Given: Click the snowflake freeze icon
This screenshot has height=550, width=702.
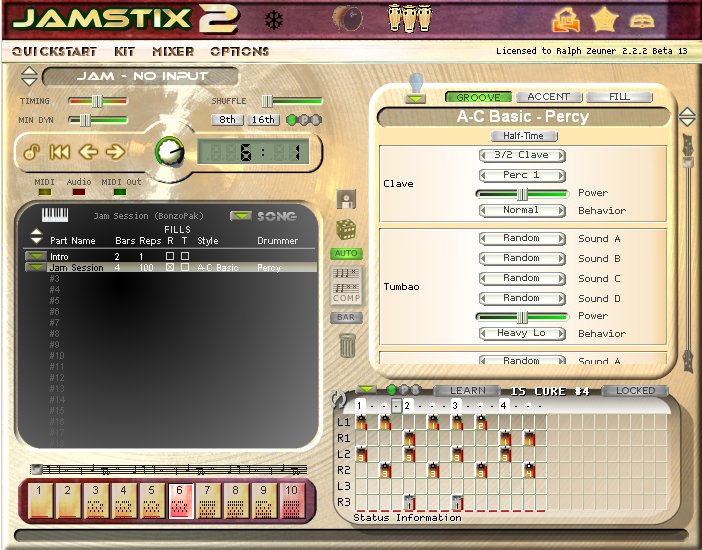Looking at the screenshot, I should coord(273,20).
